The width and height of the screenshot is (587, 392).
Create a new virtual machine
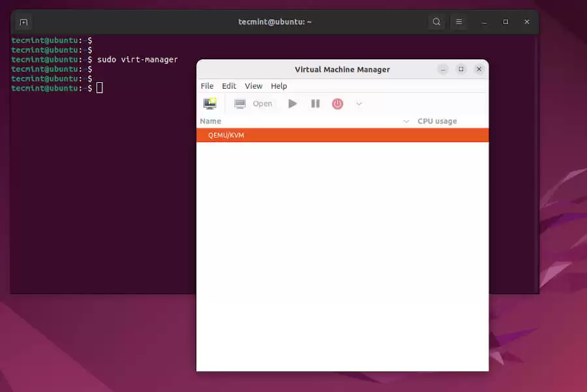click(210, 103)
